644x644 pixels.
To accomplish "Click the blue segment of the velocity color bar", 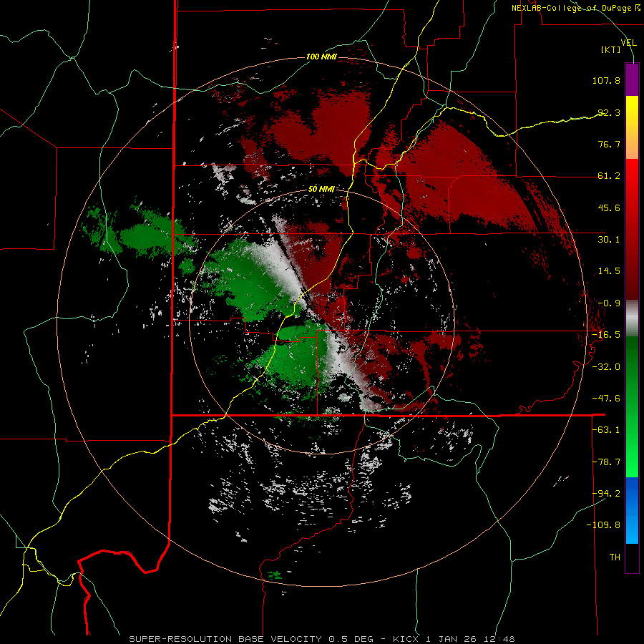I will 632,510.
